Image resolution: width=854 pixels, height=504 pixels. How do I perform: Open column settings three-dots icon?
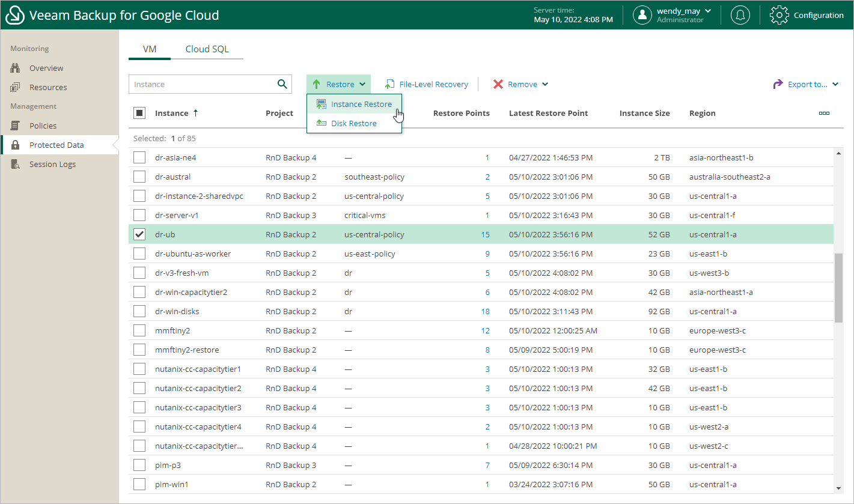pyautogui.click(x=824, y=113)
